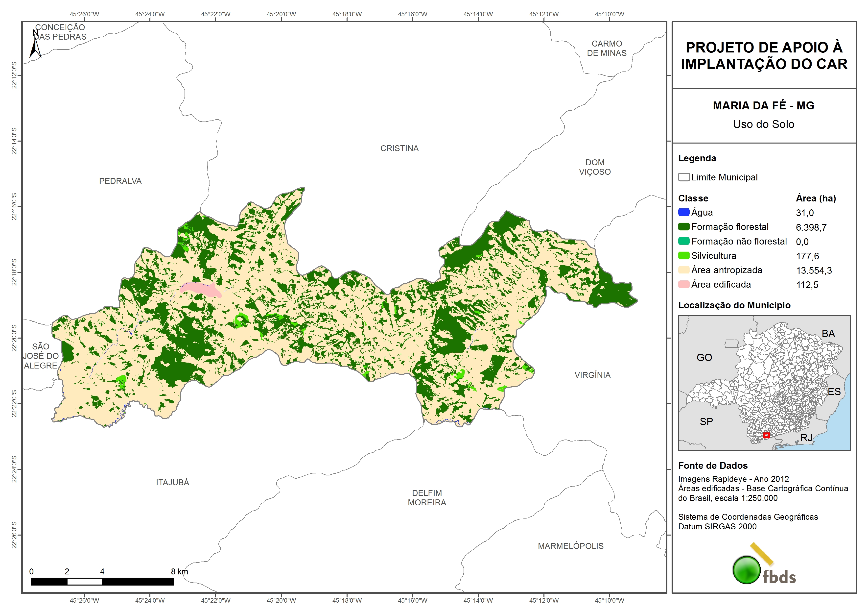Click the DELFIM MOREIRA label

(x=427, y=497)
